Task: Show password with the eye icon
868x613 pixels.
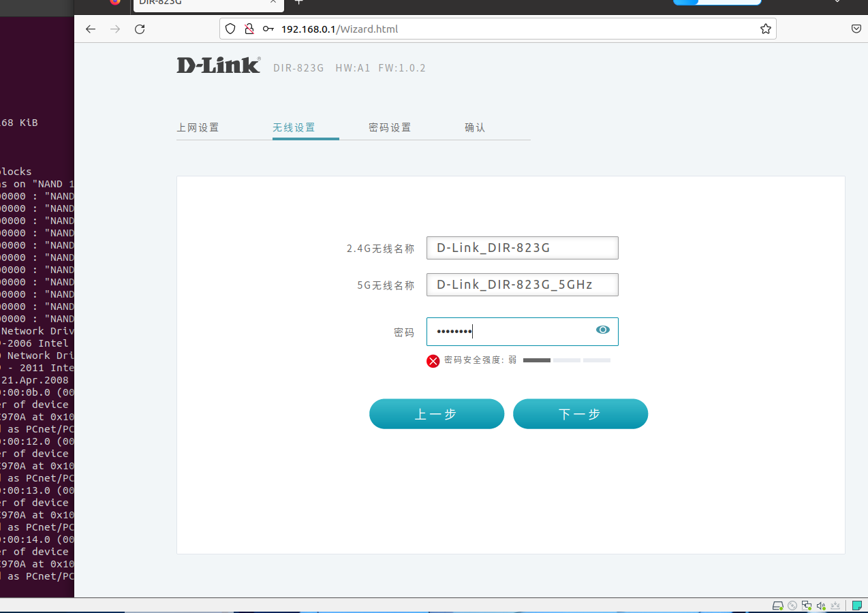Action: click(603, 330)
